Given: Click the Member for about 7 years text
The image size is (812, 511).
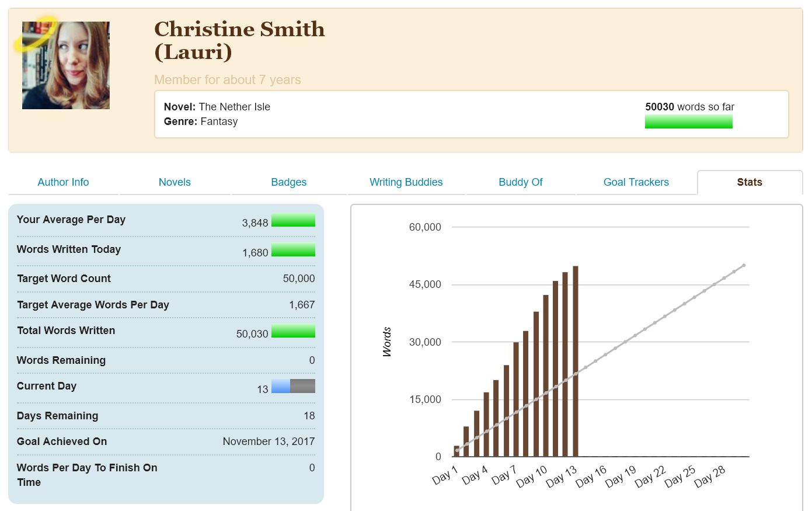Looking at the screenshot, I should coord(228,80).
